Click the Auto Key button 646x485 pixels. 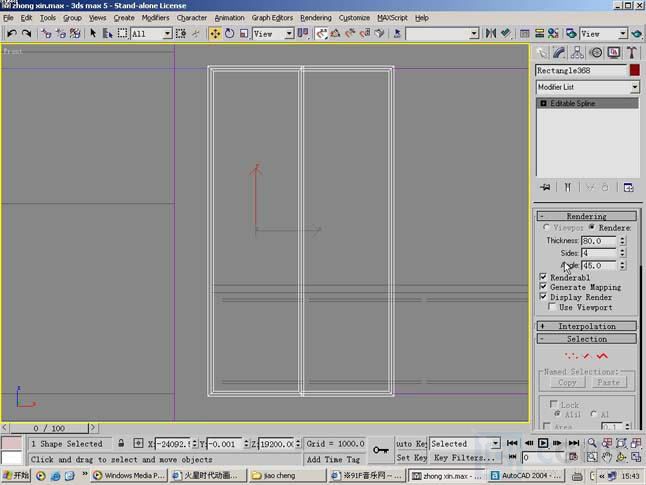(411, 443)
